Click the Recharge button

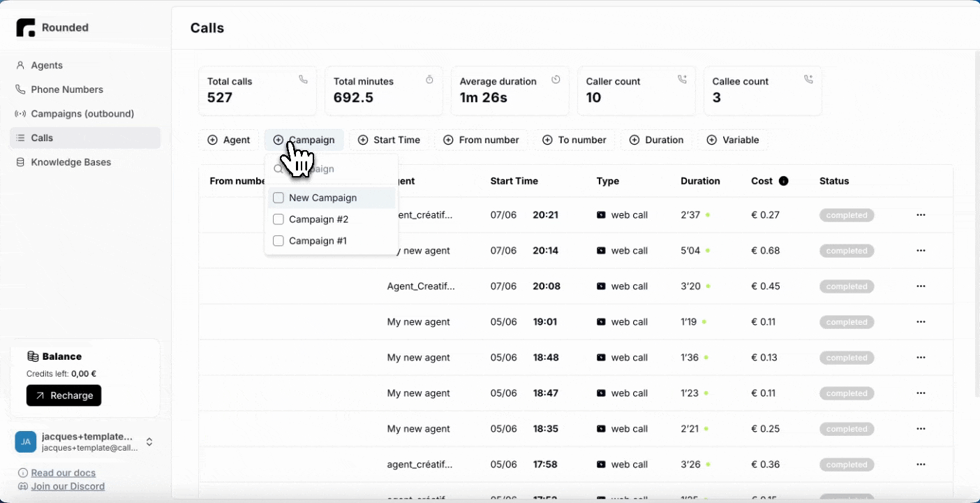point(64,395)
